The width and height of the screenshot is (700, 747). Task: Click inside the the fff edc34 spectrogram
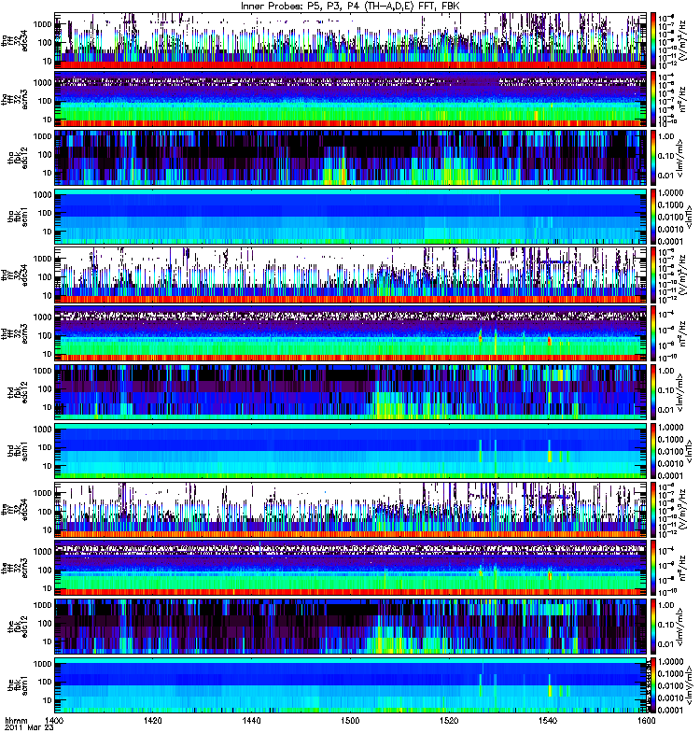point(351,510)
